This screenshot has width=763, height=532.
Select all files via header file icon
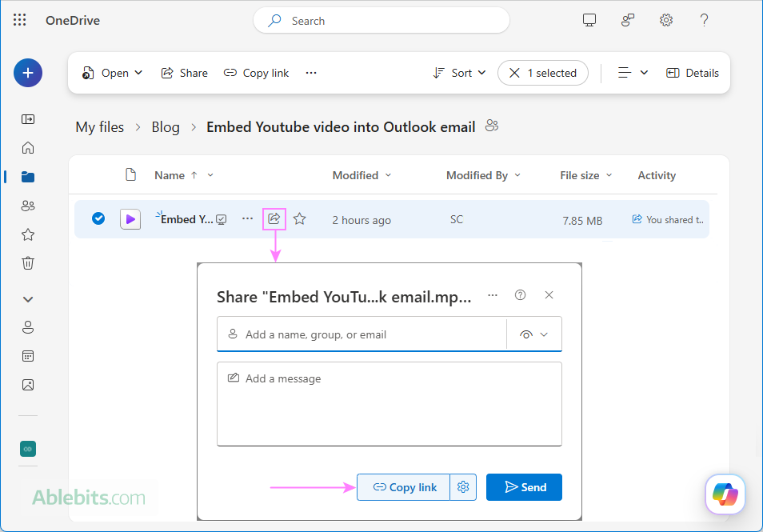(x=130, y=174)
